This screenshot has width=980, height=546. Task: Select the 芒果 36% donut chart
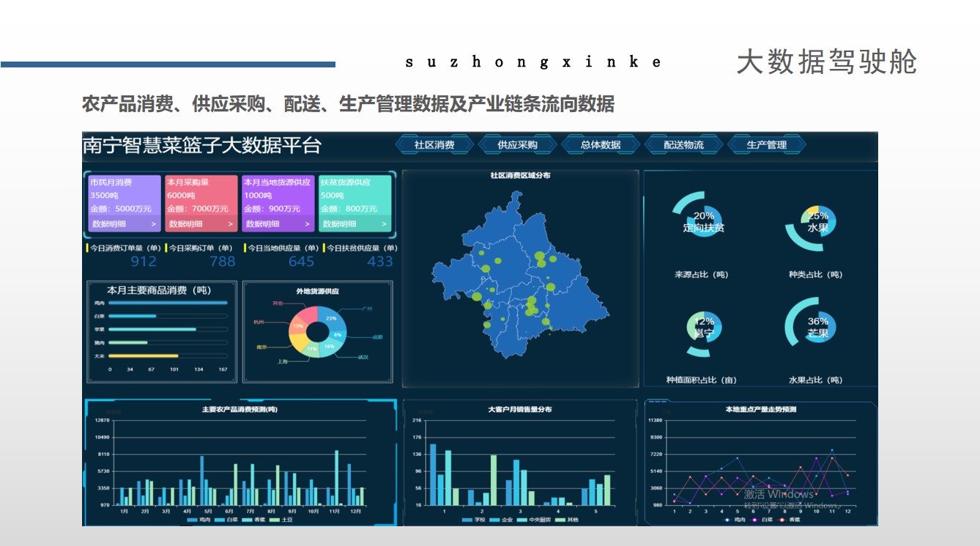(817, 328)
